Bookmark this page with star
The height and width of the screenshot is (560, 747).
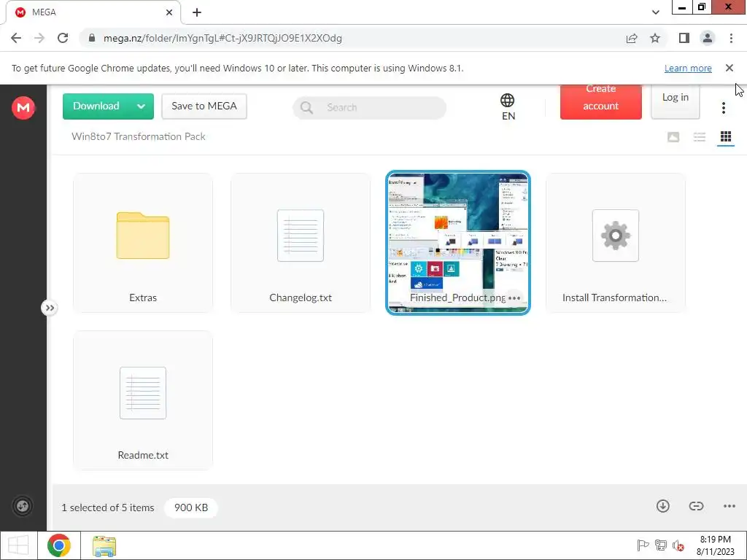tap(655, 38)
